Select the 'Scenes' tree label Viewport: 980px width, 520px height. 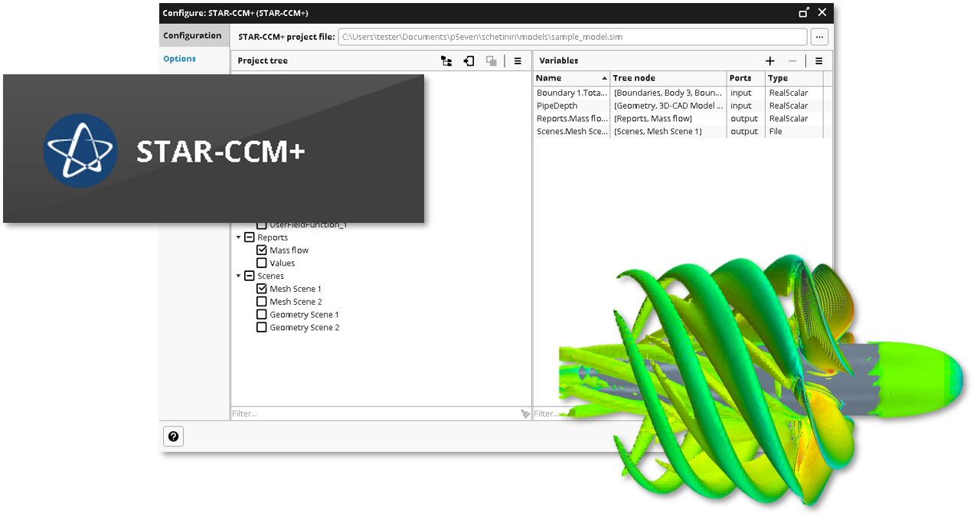[x=270, y=276]
